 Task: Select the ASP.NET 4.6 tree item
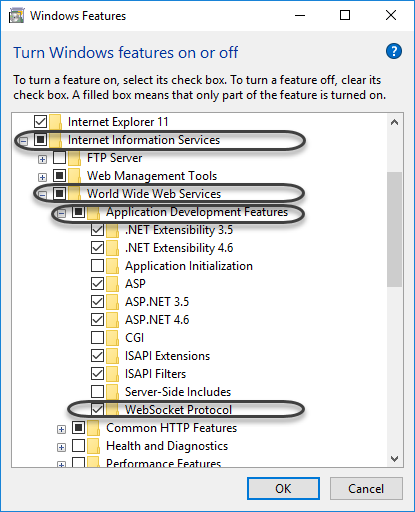click(x=157, y=320)
